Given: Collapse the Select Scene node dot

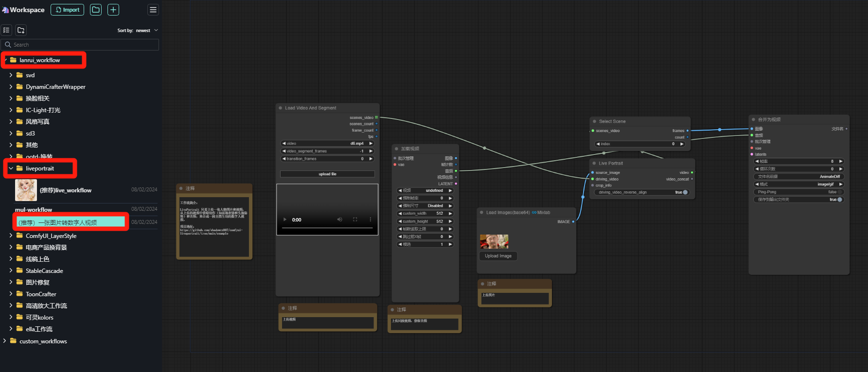Looking at the screenshot, I should [x=594, y=121].
